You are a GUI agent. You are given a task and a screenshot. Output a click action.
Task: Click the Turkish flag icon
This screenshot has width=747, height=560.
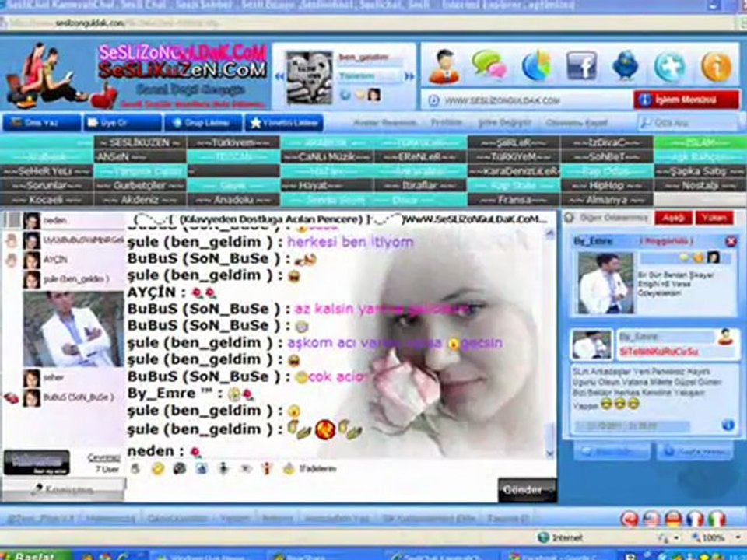click(x=630, y=519)
